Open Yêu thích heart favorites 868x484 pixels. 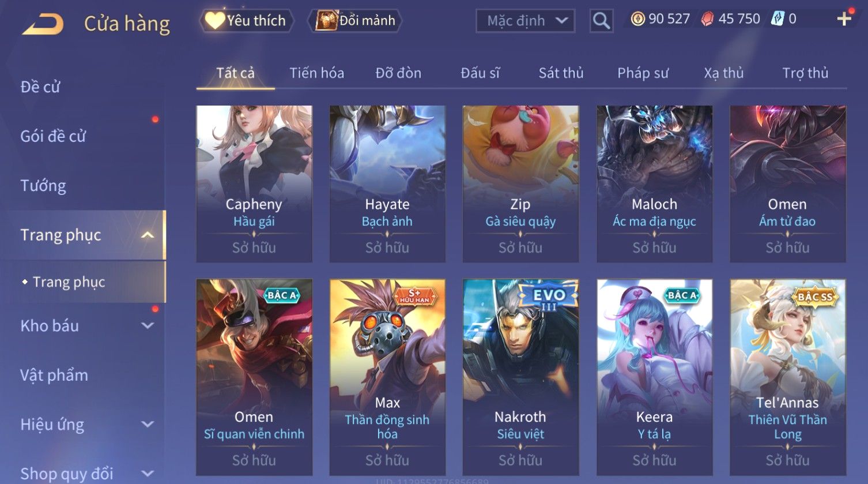246,21
